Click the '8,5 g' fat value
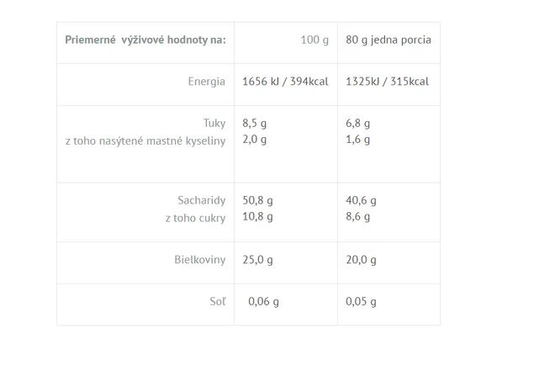This screenshot has width=555, height=392. tap(254, 123)
